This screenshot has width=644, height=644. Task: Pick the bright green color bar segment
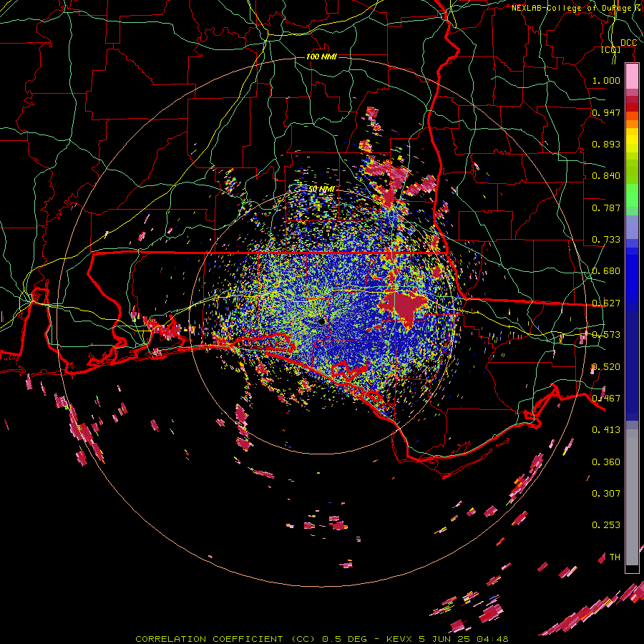click(632, 194)
